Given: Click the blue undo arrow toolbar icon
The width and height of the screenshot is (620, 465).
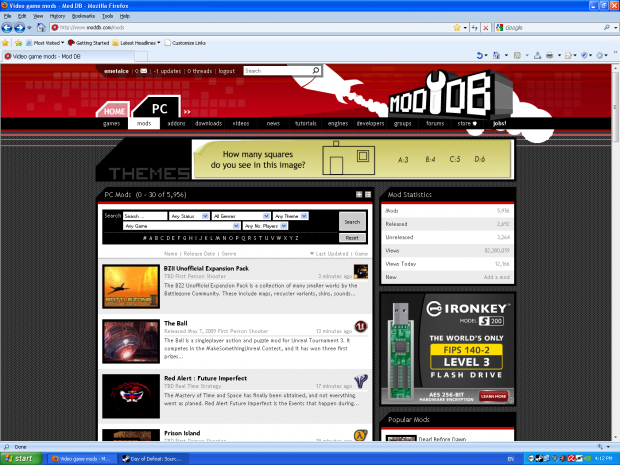Looking at the screenshot, I should [479, 55].
